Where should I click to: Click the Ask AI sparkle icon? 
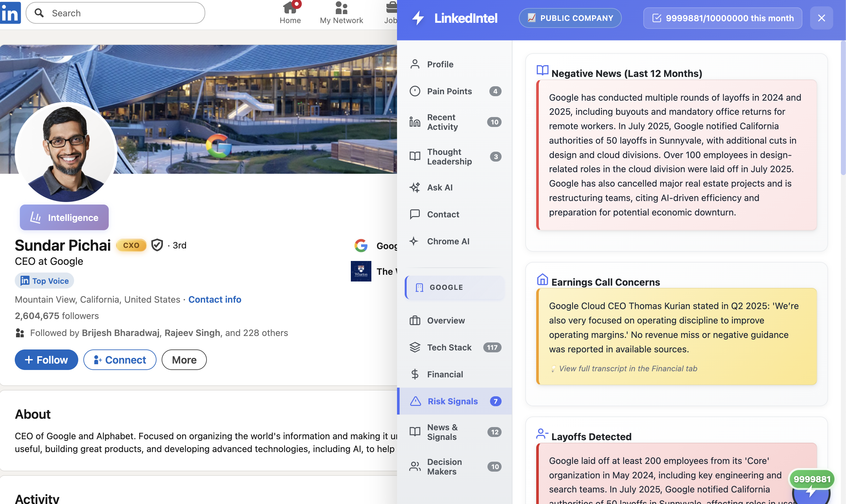(414, 187)
